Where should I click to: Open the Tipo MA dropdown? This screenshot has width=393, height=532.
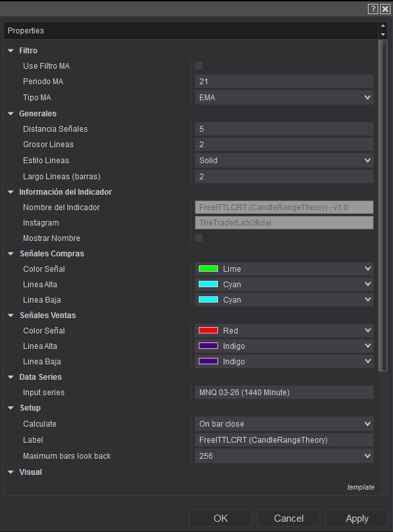[284, 98]
